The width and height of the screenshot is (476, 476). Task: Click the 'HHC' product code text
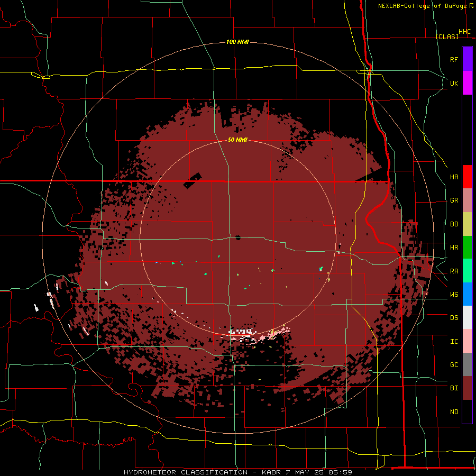[x=465, y=32]
